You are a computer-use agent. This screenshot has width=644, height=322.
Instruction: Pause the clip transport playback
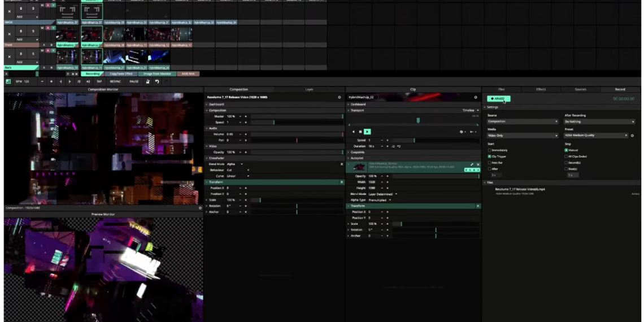click(360, 132)
